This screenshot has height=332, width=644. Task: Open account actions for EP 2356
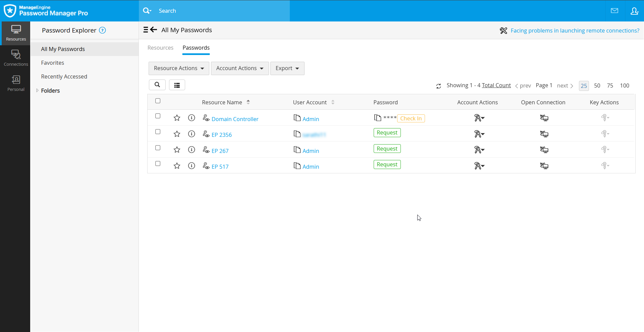[479, 134]
